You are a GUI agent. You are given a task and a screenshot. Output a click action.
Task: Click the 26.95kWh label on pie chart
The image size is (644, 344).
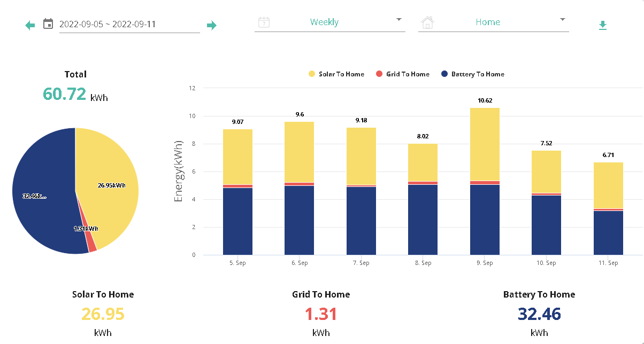pos(112,185)
